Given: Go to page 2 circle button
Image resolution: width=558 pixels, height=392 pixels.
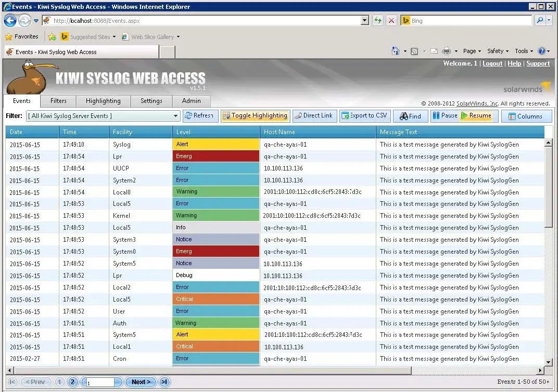Looking at the screenshot, I should click(x=72, y=382).
